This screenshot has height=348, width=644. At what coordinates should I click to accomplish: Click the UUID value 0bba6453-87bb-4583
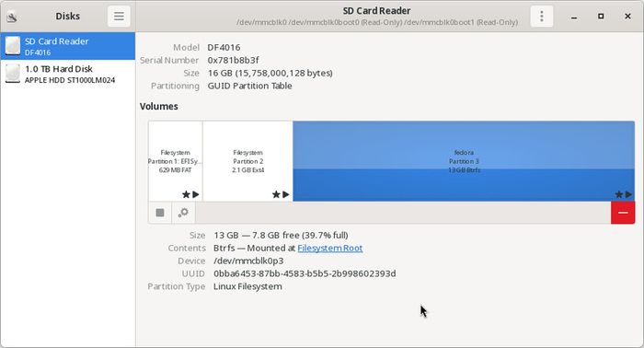[x=305, y=273]
